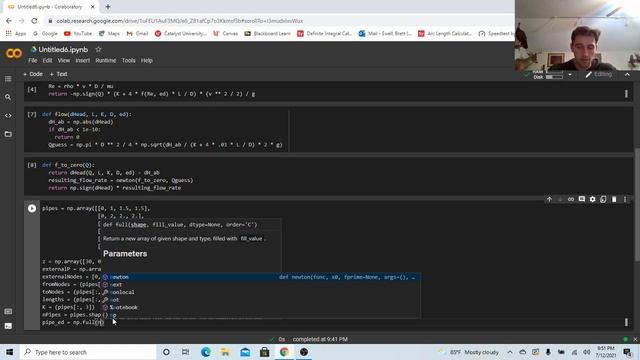
Task: Close the Untitled6.ipynb browser tab
Action: 93,7
